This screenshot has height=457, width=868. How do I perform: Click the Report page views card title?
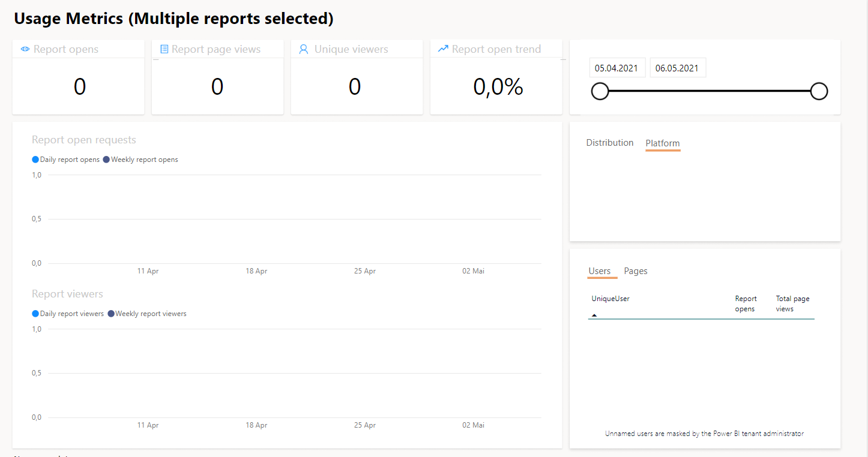point(216,49)
